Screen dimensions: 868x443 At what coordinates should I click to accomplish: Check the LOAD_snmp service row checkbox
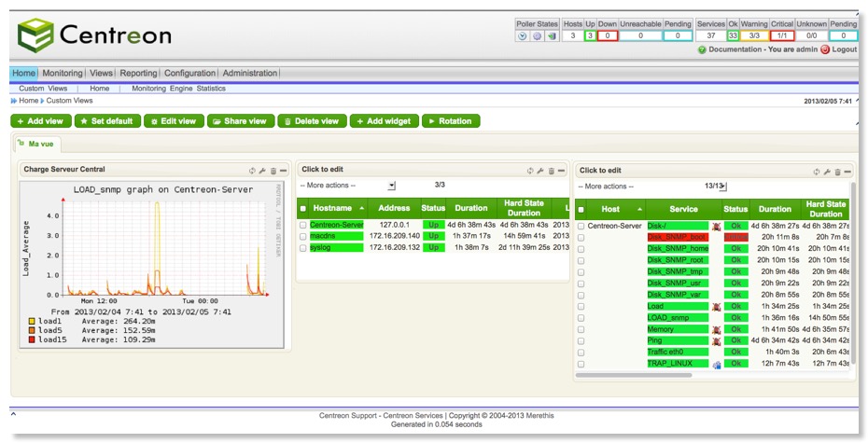tap(581, 318)
